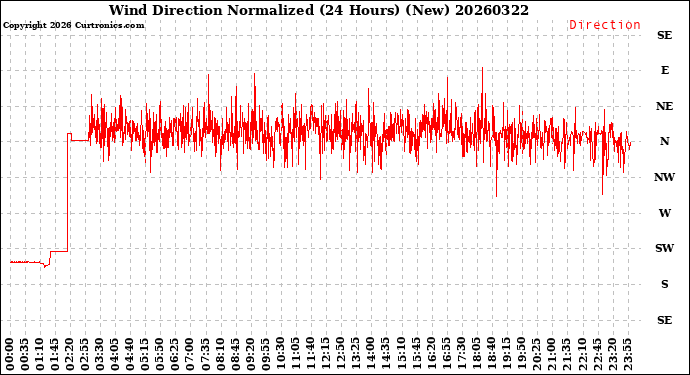Click the "21:00" time label

click(x=552, y=354)
